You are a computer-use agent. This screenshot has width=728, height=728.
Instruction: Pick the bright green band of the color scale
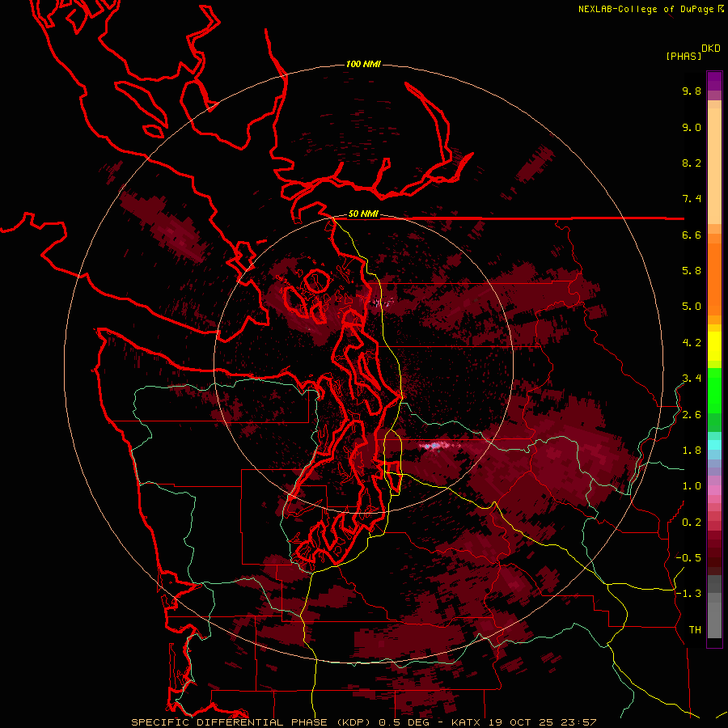point(714,389)
